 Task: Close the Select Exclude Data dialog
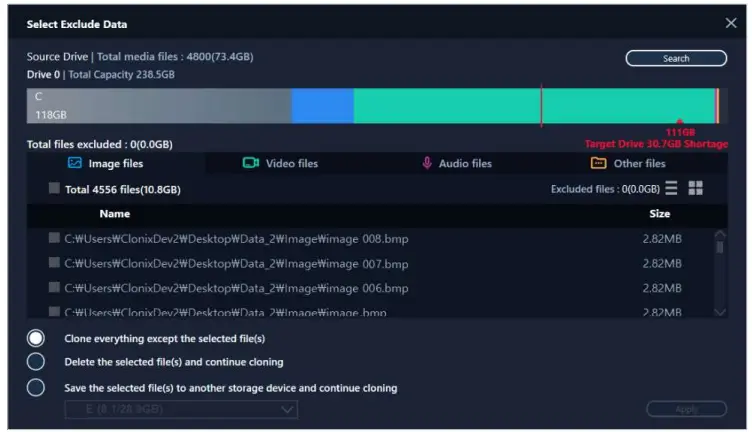point(731,23)
